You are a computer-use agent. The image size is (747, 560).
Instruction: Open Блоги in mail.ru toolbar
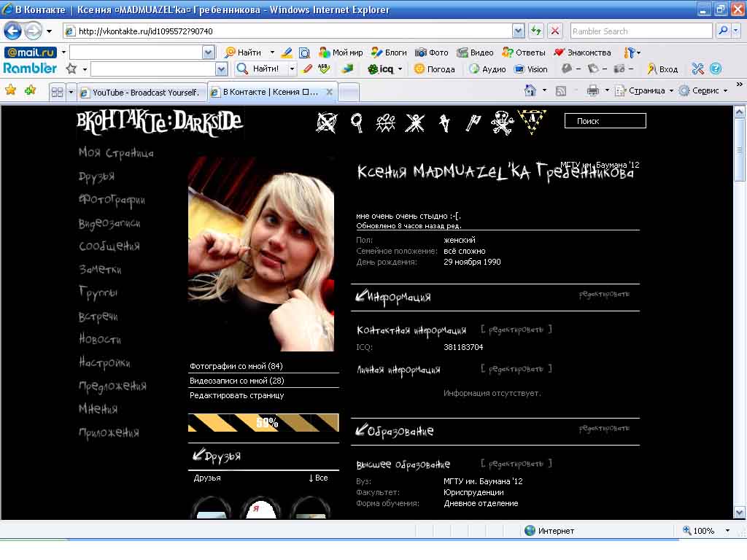point(390,52)
